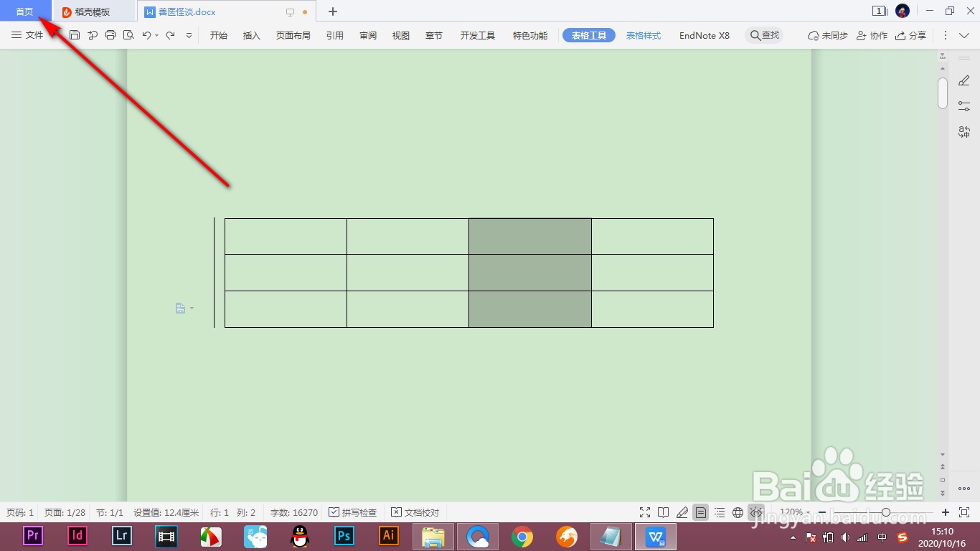Select the 表格工具 tab
Screen dimensions: 980x551
tap(589, 35)
